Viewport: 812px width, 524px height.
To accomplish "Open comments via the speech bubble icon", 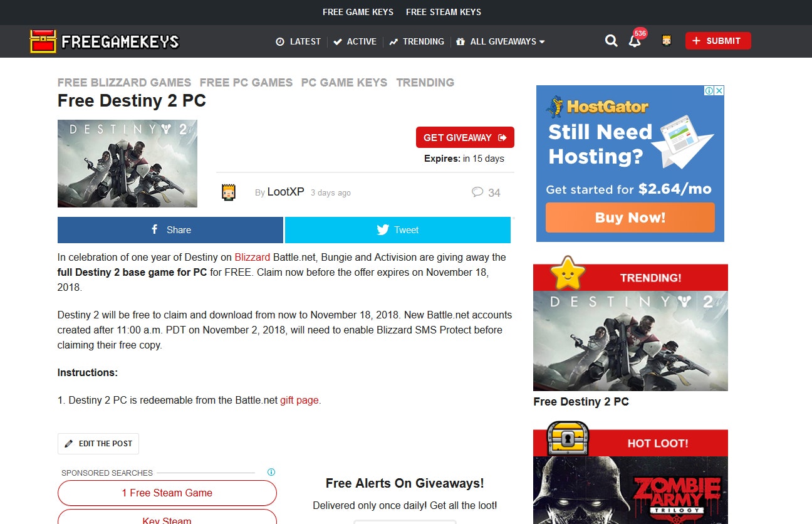I will tap(477, 192).
